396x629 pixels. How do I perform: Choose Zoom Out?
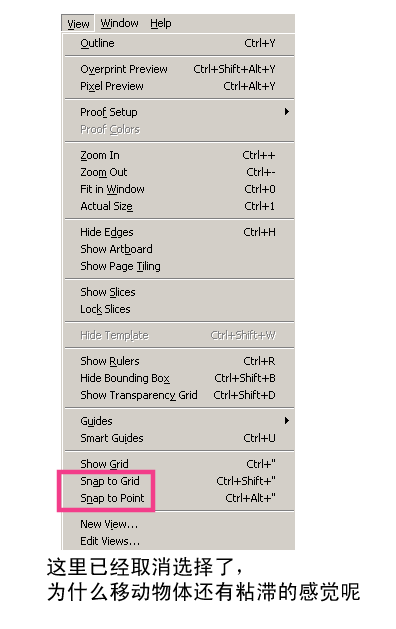(179, 172)
